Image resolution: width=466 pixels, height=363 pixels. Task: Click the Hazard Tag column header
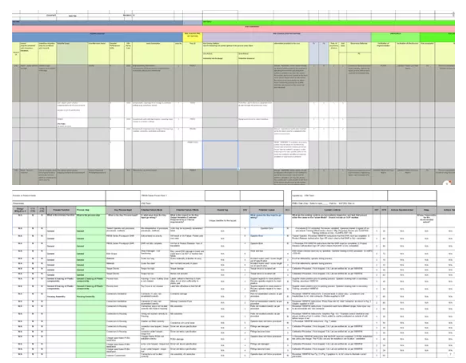[x=223, y=210]
